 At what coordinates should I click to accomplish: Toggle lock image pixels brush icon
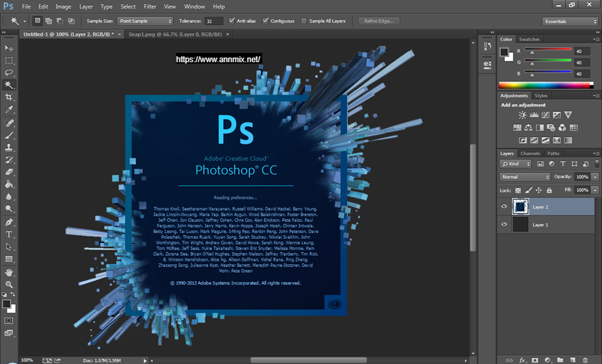(528, 190)
